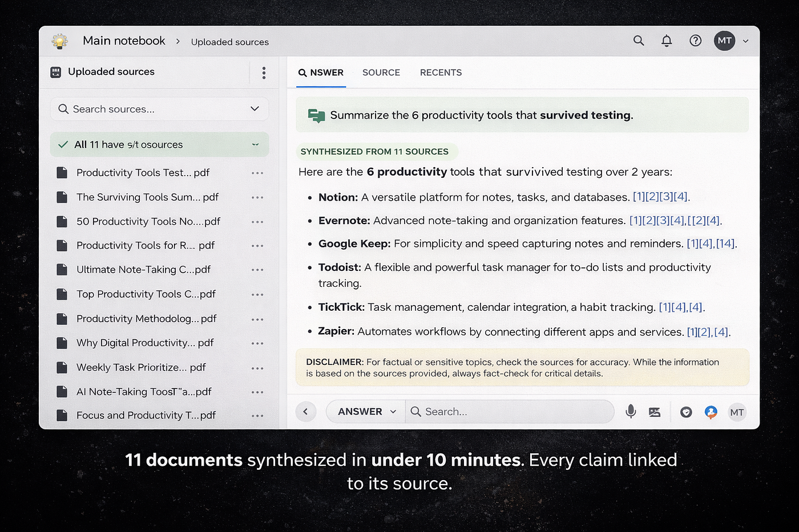Open 50 Productivity Tools No....pdf

pos(148,221)
